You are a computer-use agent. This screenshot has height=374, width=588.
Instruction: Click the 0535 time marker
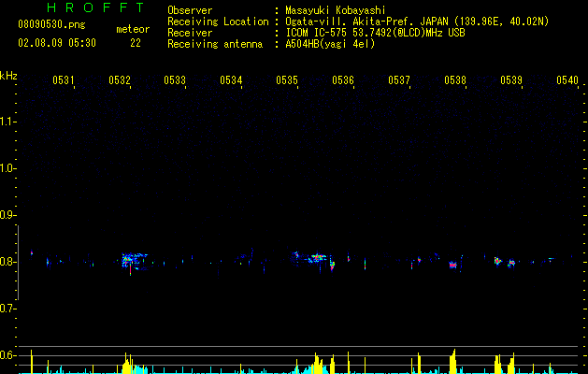[x=287, y=79]
